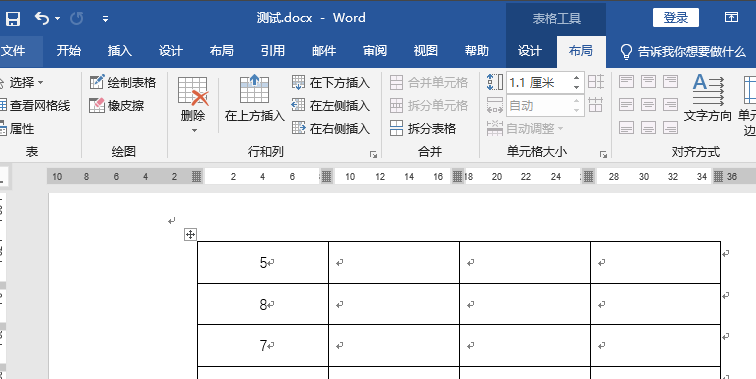Click column marker near 36 on ruler
This screenshot has height=379, width=756.
click(x=718, y=176)
